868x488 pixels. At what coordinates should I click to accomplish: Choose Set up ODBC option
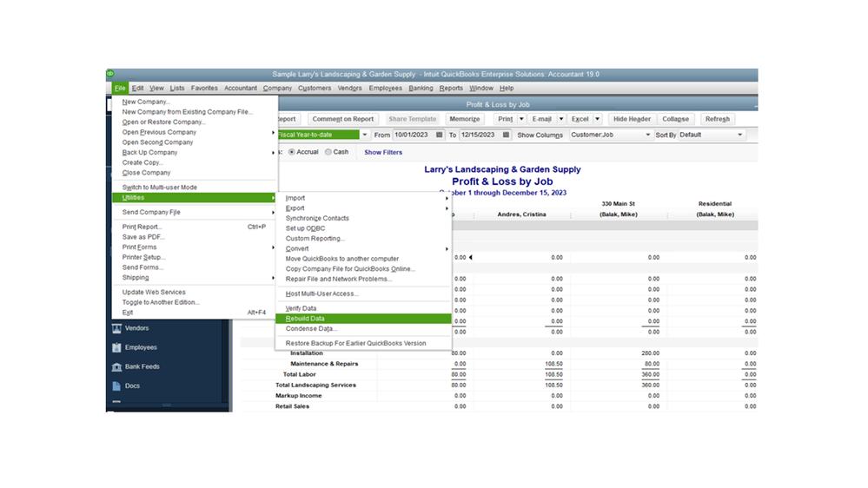[x=364, y=228]
